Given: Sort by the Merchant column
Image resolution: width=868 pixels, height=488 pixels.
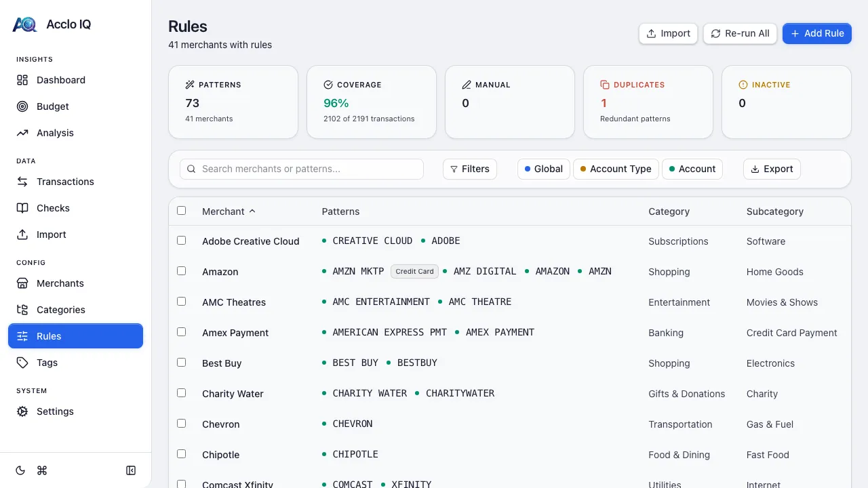Looking at the screenshot, I should (x=229, y=211).
